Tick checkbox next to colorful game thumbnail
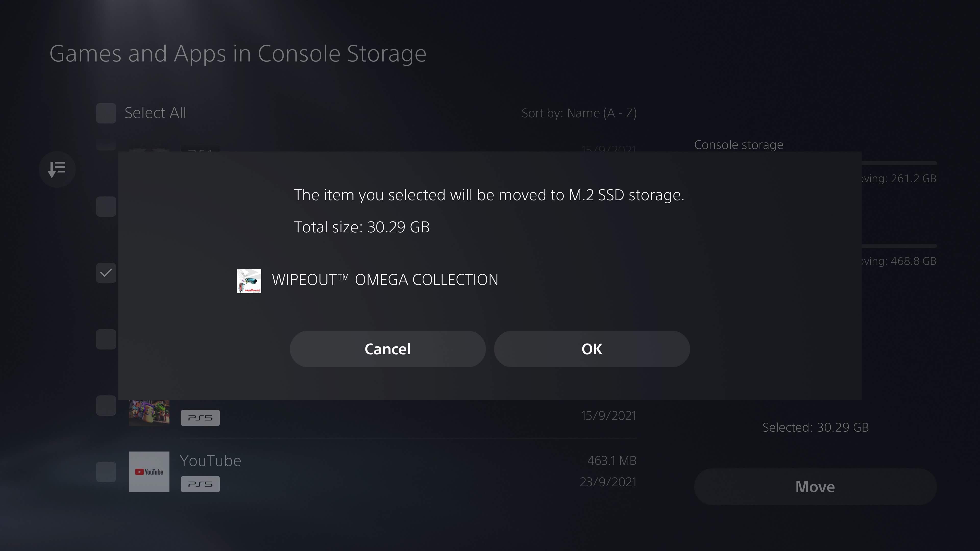This screenshot has height=551, width=980. coord(106,405)
